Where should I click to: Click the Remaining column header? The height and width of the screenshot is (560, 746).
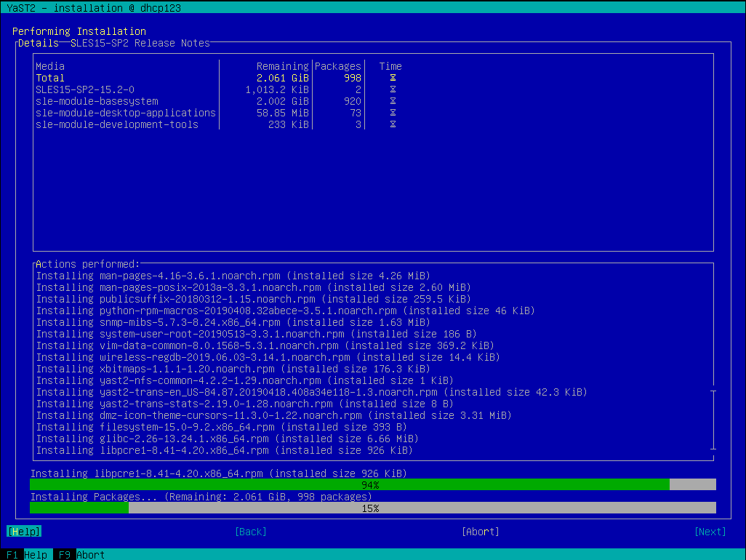[282, 66]
